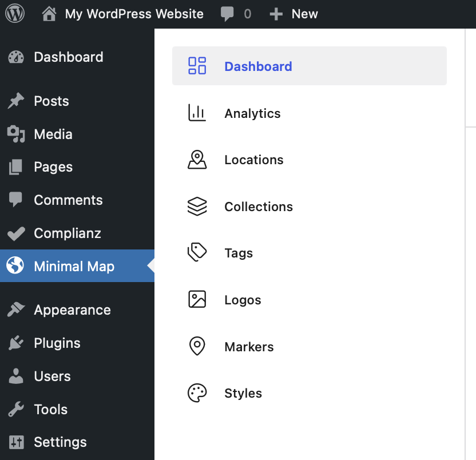Open the Logos image icon

(197, 300)
